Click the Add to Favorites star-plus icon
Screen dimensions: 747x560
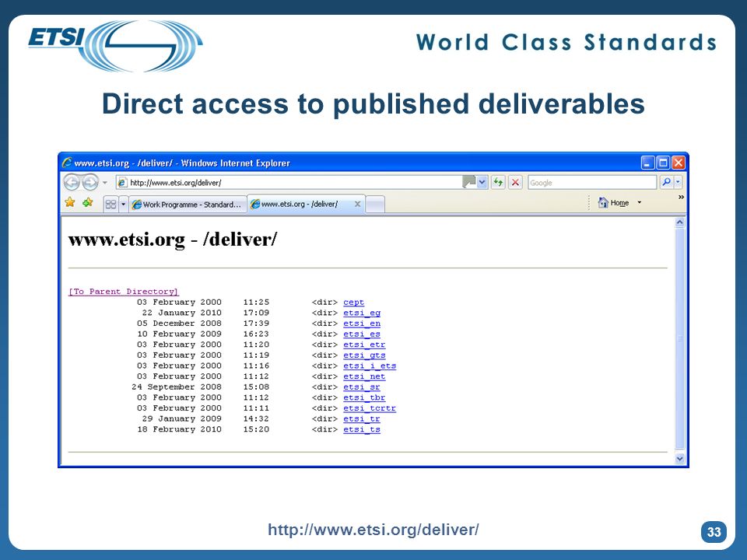click(88, 202)
